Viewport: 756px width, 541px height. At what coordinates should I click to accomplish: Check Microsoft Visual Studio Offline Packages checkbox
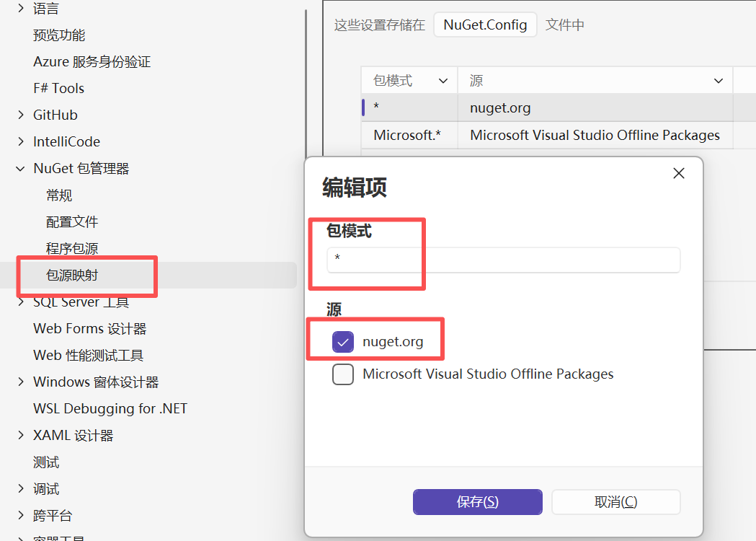coord(343,374)
